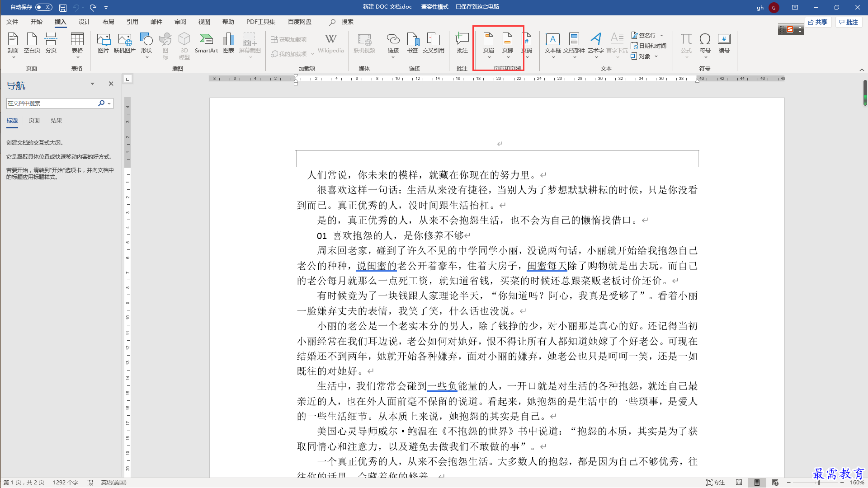
Task: Open the footer (页脚) menu
Action: 508,44
